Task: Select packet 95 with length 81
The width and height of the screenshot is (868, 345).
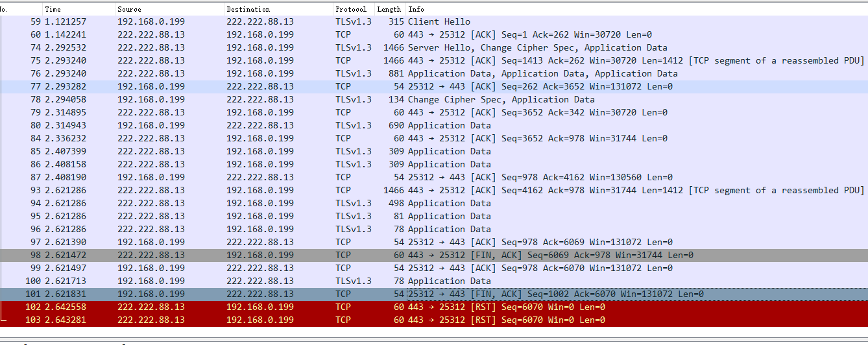Action: point(434,217)
